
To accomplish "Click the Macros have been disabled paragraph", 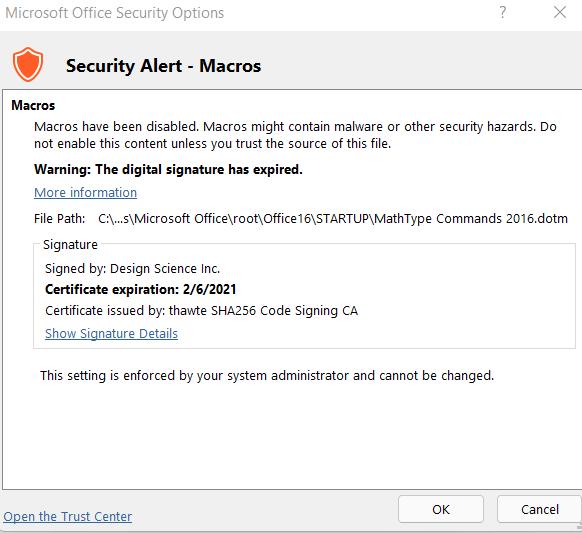I will point(295,135).
